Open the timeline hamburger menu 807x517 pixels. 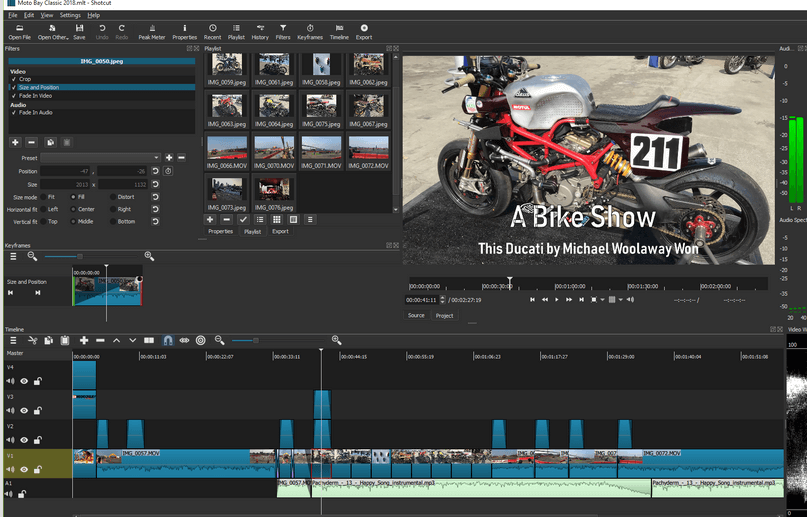coord(13,340)
